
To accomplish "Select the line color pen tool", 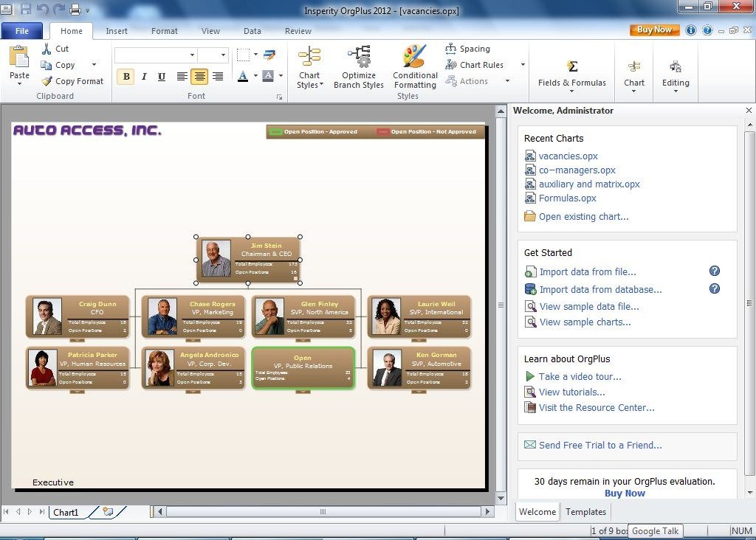I will pyautogui.click(x=269, y=55).
